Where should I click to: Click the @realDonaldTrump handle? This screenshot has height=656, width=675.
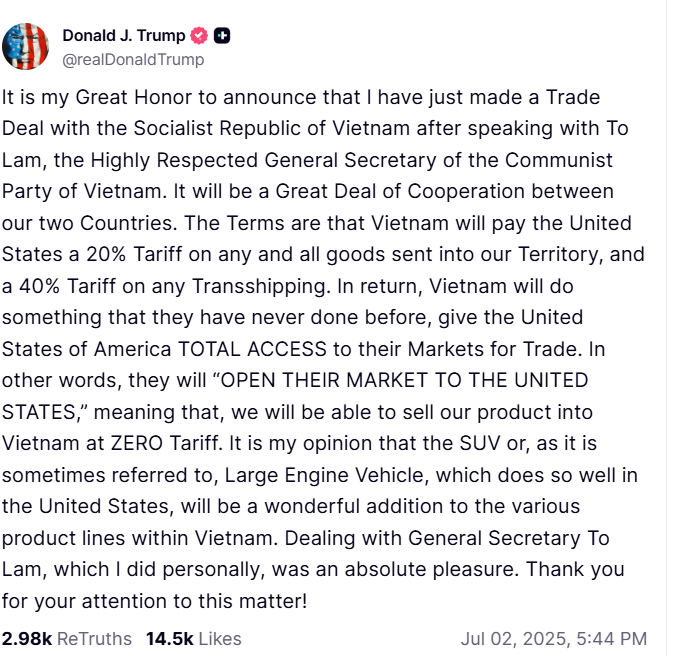coord(133,59)
